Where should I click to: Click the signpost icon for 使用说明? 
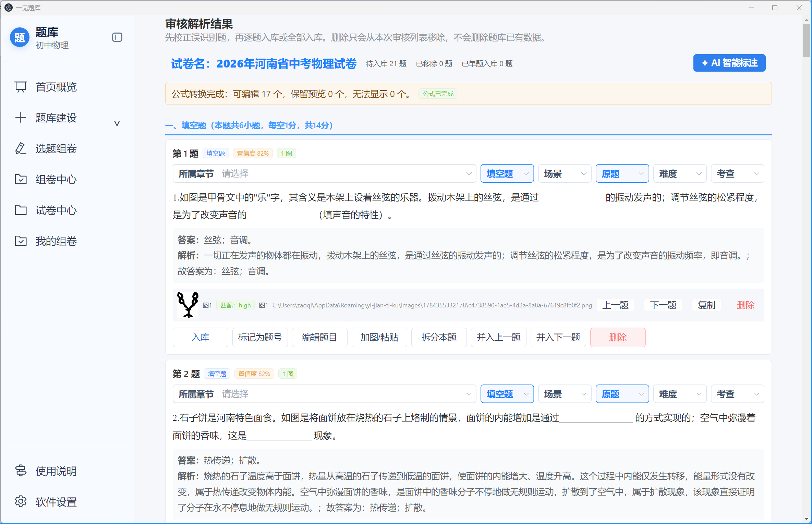point(21,471)
